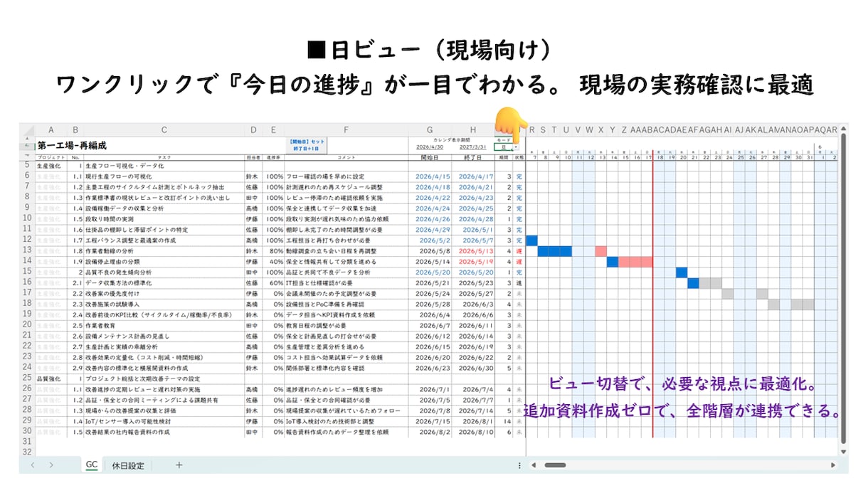The width and height of the screenshot is (868, 488).
Task: Select column C header
Action: coord(164,130)
